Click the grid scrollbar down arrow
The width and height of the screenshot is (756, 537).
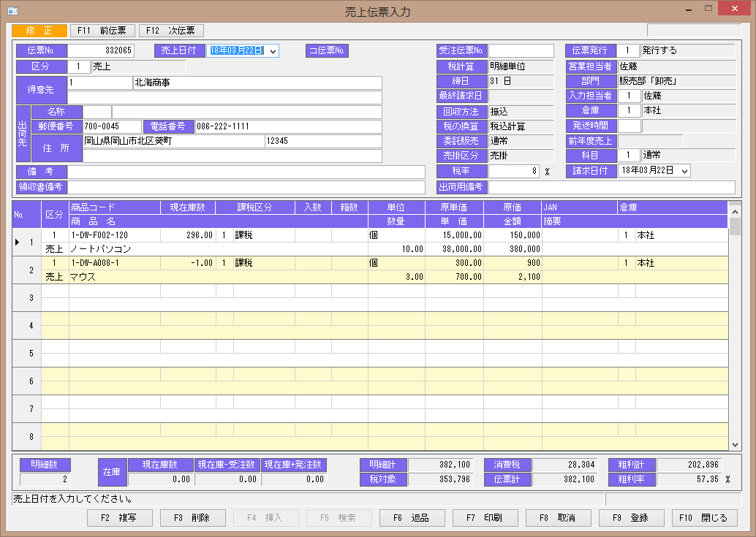click(x=735, y=445)
